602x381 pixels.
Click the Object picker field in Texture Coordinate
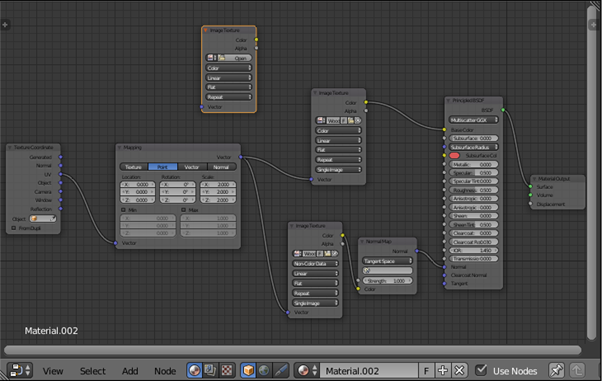pyautogui.click(x=43, y=219)
